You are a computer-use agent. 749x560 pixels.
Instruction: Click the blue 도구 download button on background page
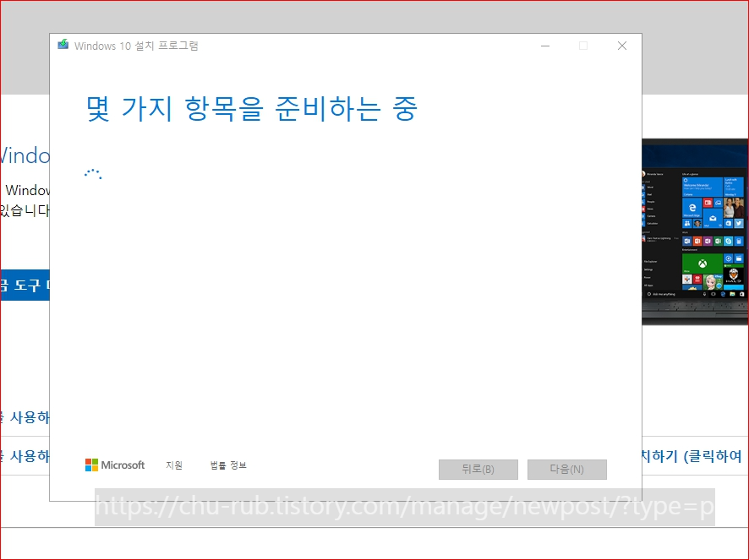[25, 285]
